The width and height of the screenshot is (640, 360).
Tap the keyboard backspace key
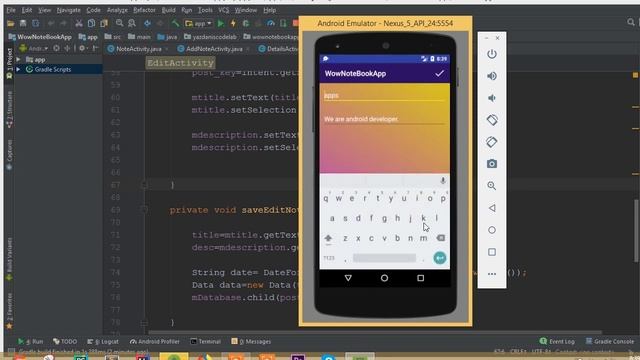pyautogui.click(x=440, y=238)
